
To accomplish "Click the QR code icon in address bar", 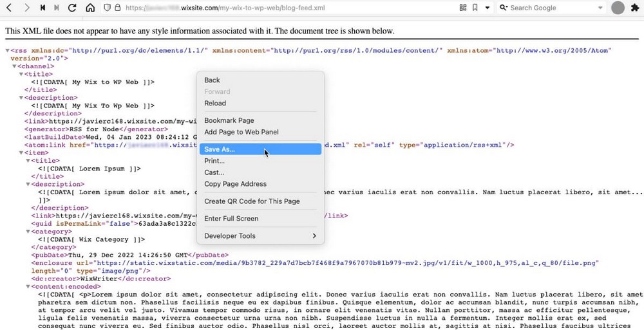I will coord(463,8).
